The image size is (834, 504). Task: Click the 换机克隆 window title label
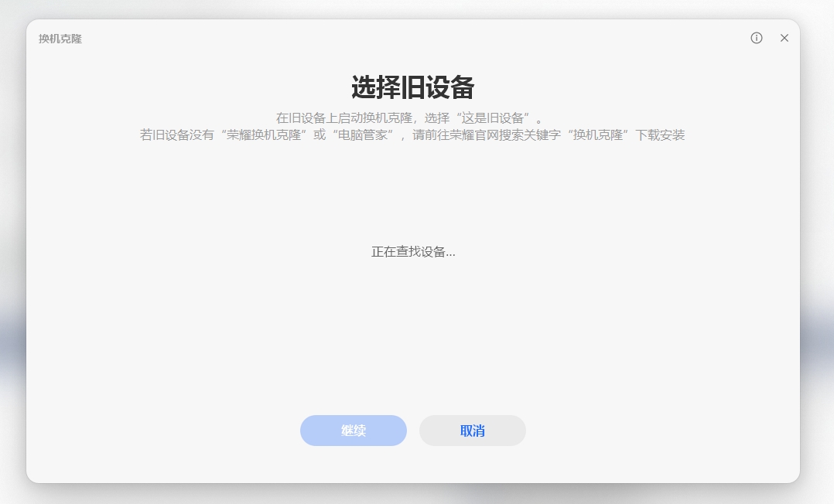click(60, 39)
